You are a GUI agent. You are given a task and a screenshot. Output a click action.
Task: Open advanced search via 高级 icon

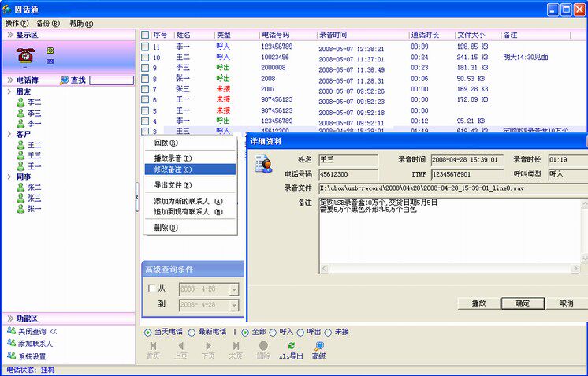(x=318, y=346)
